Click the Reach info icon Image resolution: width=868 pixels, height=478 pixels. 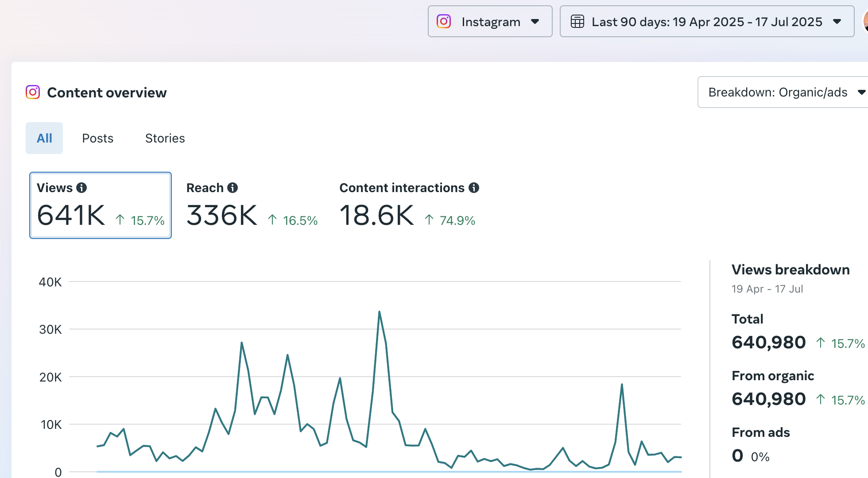coord(232,188)
